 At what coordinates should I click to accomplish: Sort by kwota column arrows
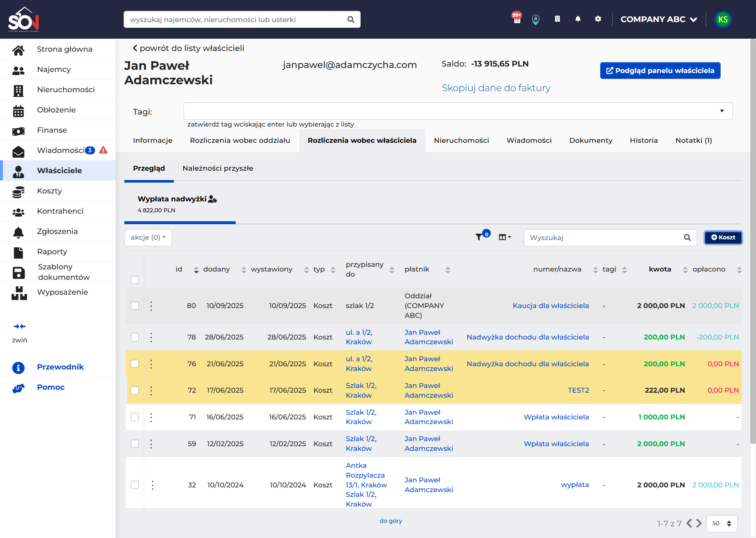(x=685, y=270)
